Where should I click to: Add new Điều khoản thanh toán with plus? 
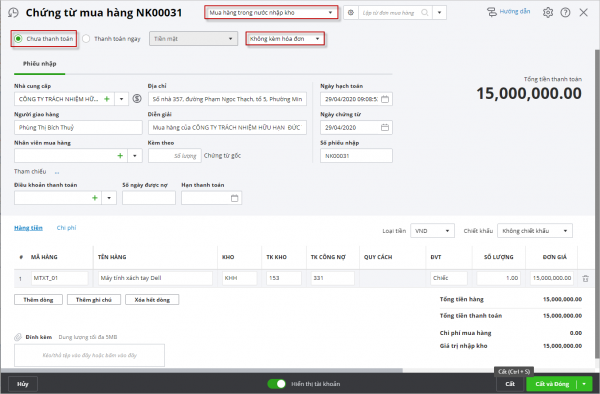pos(95,198)
